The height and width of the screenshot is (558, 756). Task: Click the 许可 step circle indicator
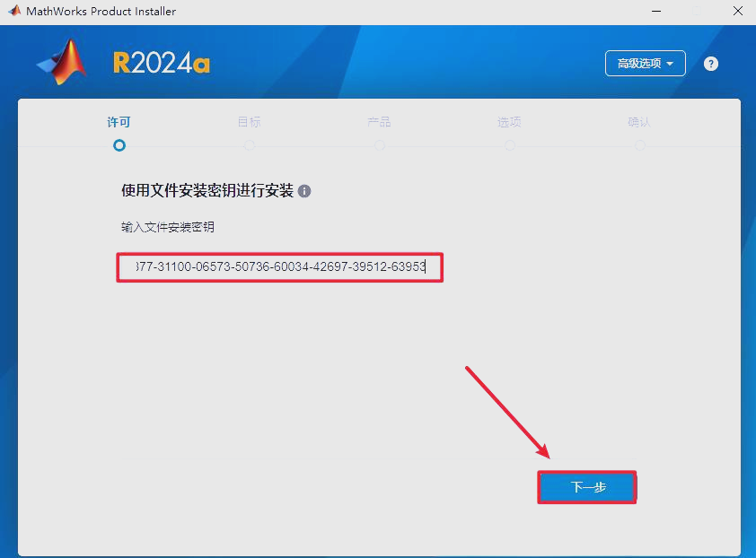pos(119,145)
